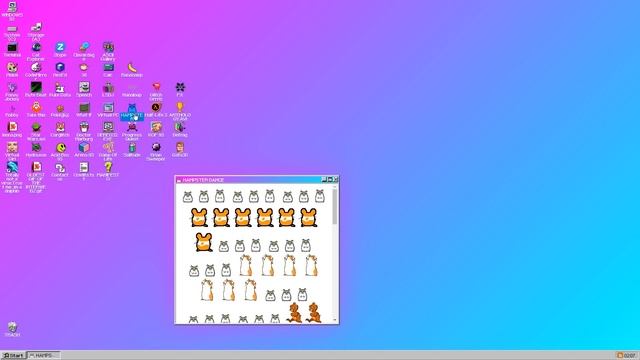Click the Hampster Dance scrollbar up arrow
The image size is (640, 360).
[x=335, y=187]
